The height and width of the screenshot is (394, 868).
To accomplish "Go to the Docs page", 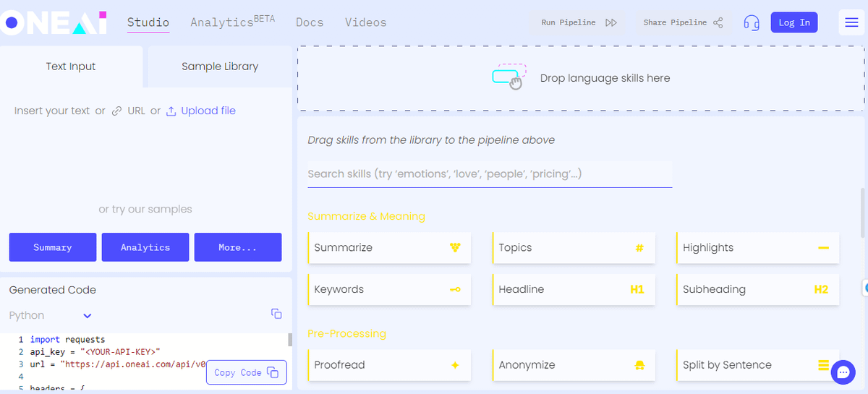I will [x=310, y=22].
